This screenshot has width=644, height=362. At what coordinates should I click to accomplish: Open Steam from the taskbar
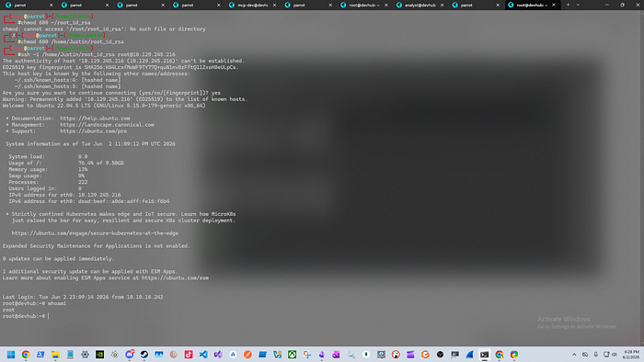[x=144, y=355]
